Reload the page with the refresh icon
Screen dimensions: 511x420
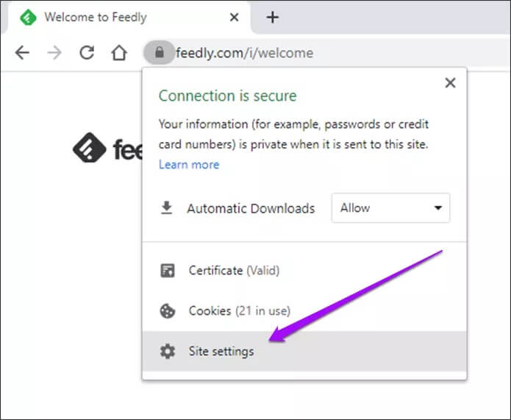[x=87, y=53]
